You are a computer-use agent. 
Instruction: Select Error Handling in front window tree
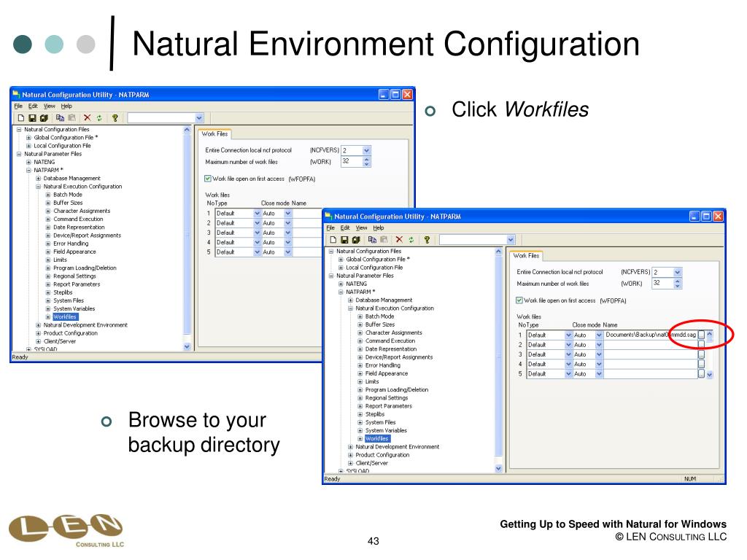[x=382, y=365]
